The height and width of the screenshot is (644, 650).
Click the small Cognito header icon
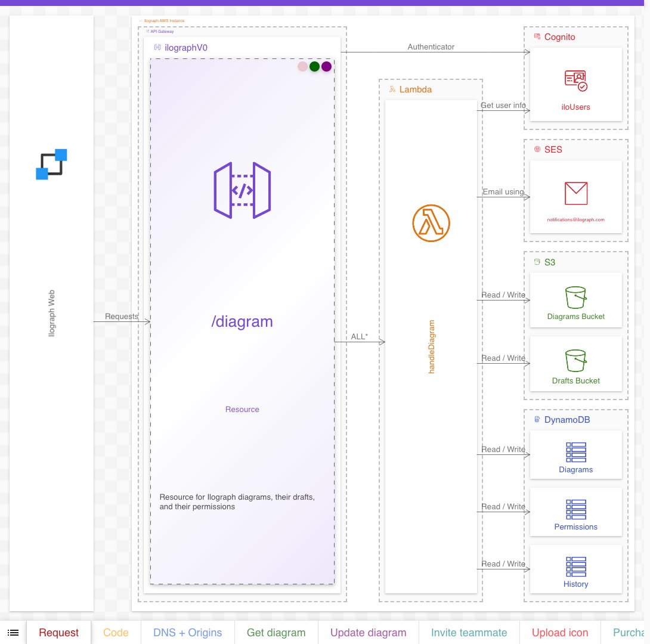pyautogui.click(x=537, y=36)
